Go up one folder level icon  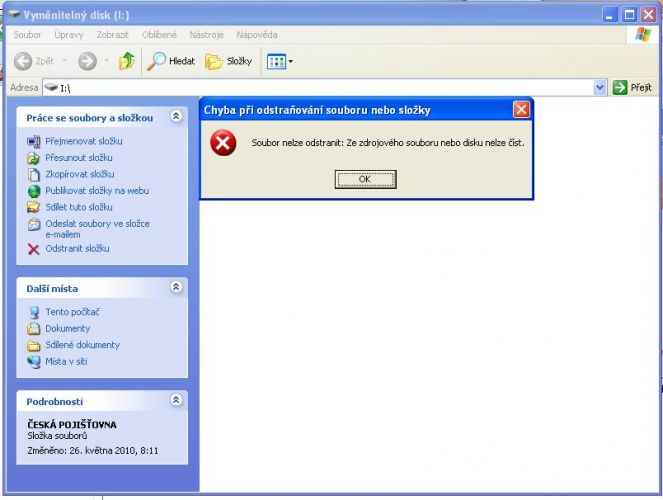(126, 61)
